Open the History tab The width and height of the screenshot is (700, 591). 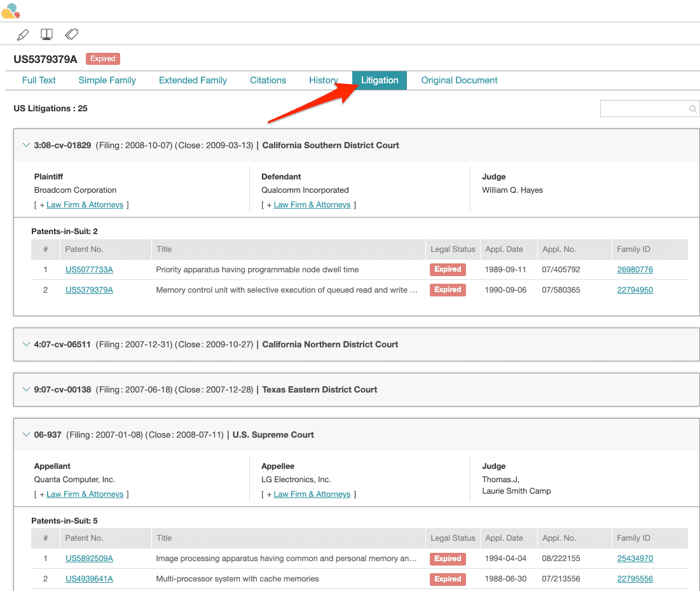coord(323,80)
